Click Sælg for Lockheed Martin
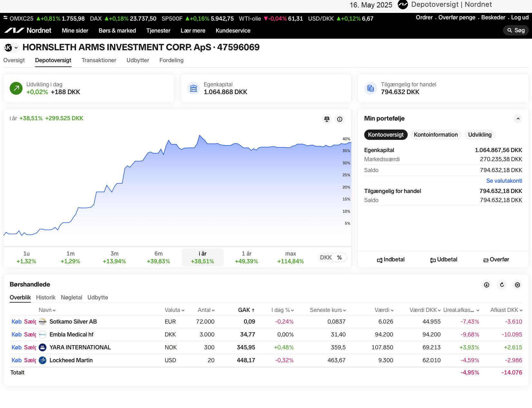Image resolution: width=532 pixels, height=408 pixels. [x=30, y=360]
